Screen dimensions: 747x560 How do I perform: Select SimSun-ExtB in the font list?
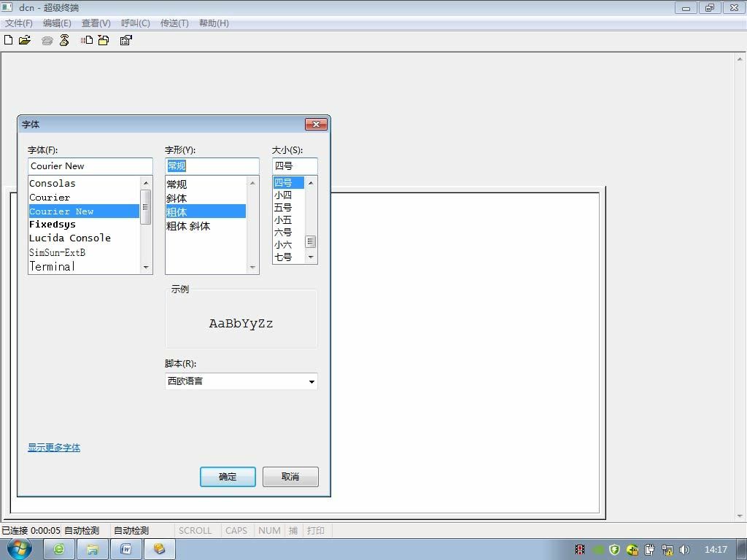point(84,252)
